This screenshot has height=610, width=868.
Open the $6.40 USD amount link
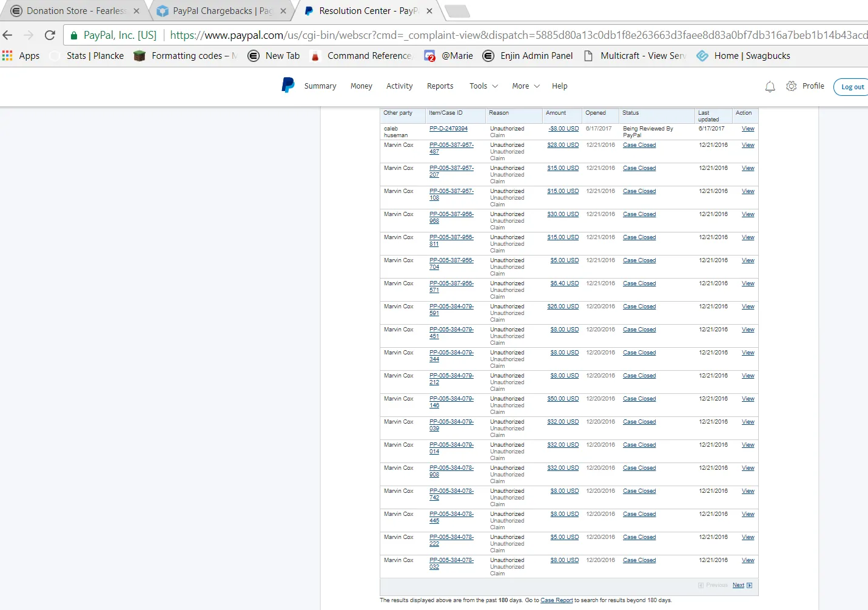[565, 283]
